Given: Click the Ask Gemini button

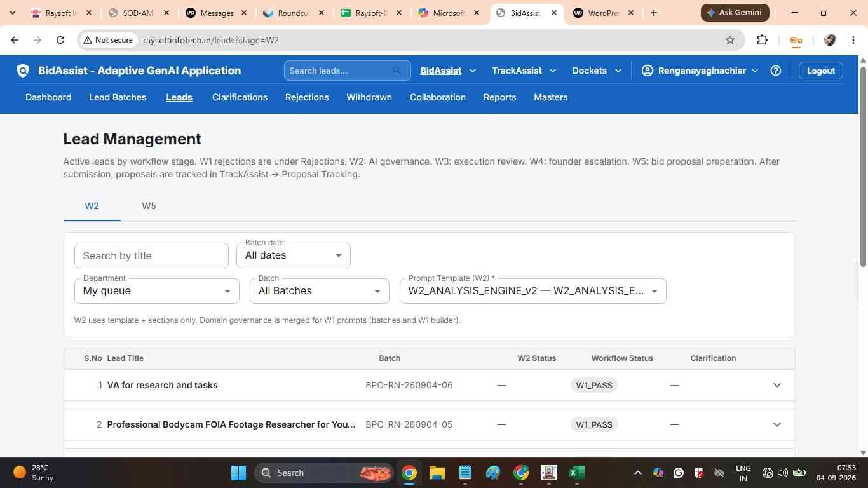Looking at the screenshot, I should (735, 13).
